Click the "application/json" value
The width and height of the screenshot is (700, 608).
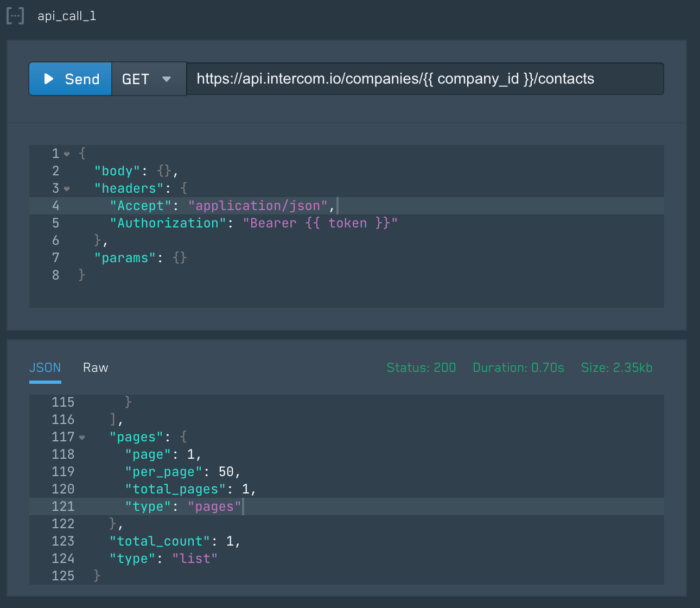coord(258,206)
